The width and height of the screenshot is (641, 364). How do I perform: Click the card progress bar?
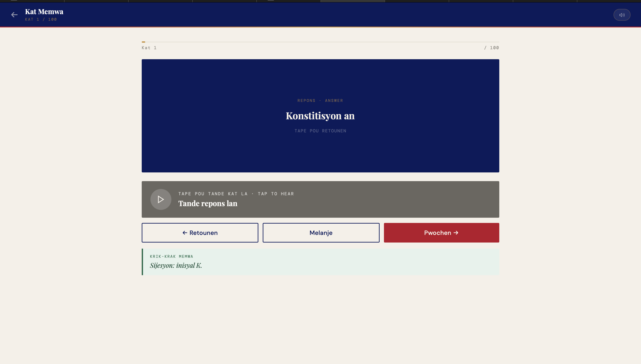[x=320, y=42]
